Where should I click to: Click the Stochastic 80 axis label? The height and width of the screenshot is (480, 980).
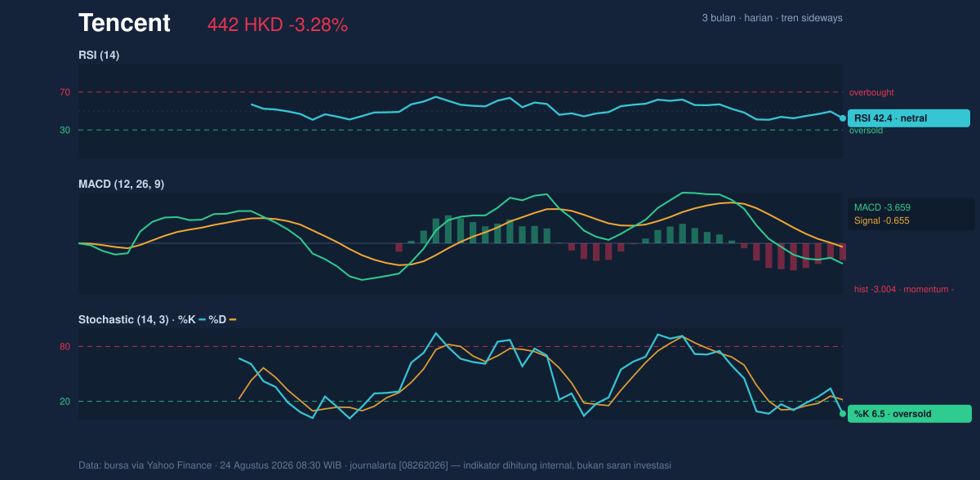[x=65, y=347]
